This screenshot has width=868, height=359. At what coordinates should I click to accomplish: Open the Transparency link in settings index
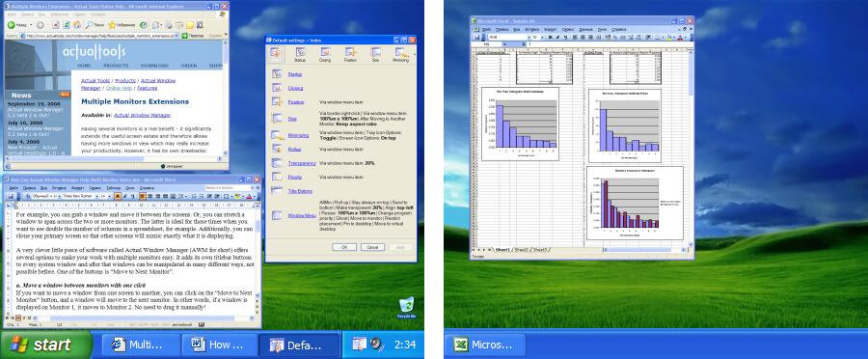tap(302, 163)
